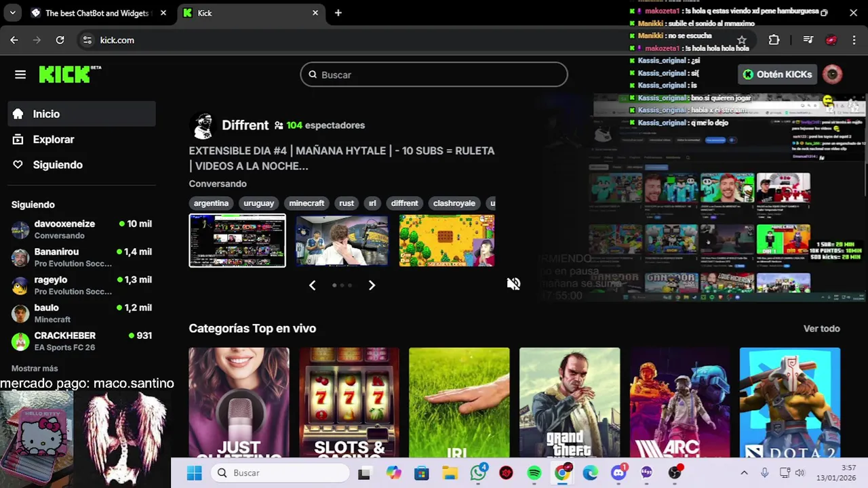The height and width of the screenshot is (488, 868).
Task: Open davooxeneize followed channel
Action: tap(81, 229)
